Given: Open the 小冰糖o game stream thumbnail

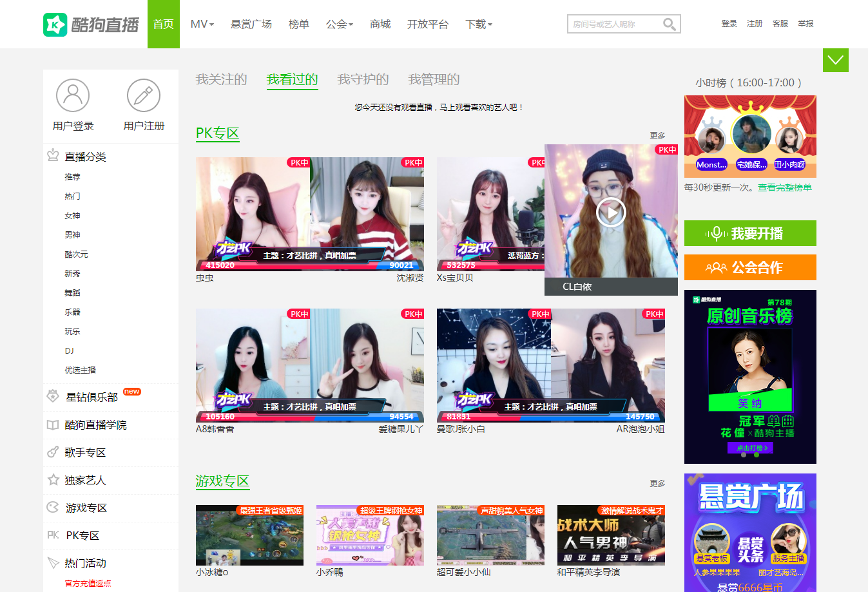Looking at the screenshot, I should [249, 535].
